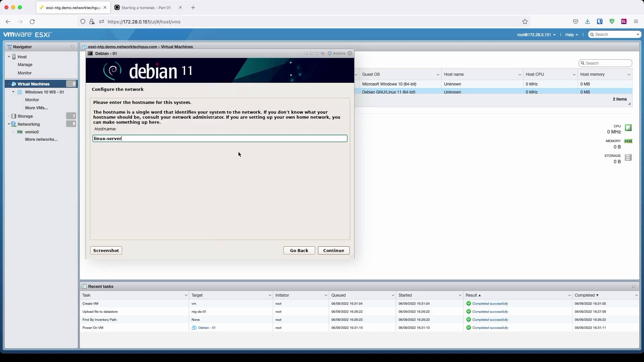The image size is (644, 362).
Task: Click the site connection lock icon
Action: coord(92,22)
